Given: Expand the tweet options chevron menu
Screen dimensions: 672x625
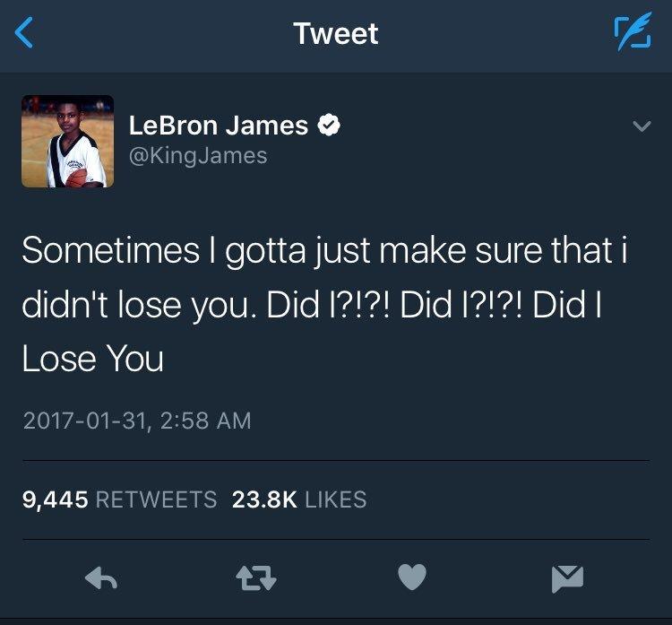Looking at the screenshot, I should tap(642, 126).
